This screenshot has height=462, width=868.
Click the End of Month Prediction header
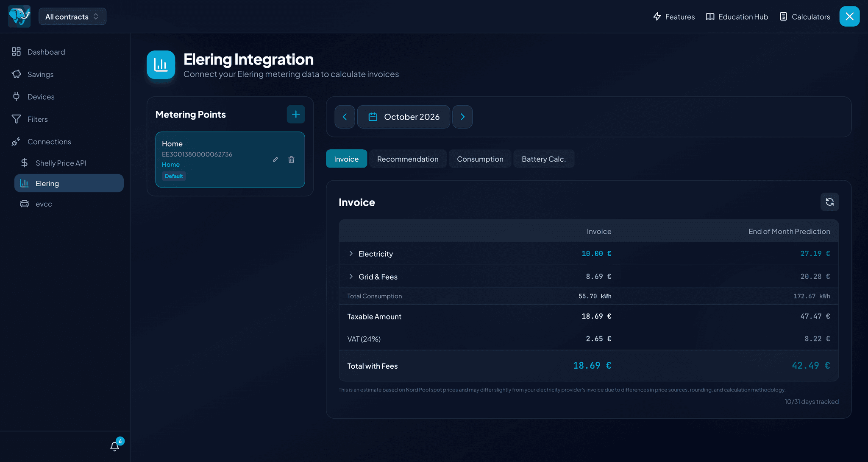point(789,232)
